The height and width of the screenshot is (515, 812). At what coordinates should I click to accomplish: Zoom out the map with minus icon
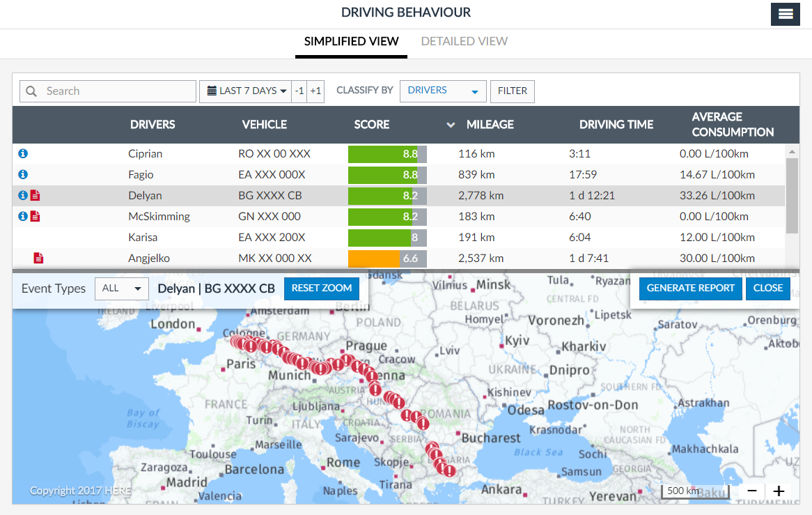point(752,491)
